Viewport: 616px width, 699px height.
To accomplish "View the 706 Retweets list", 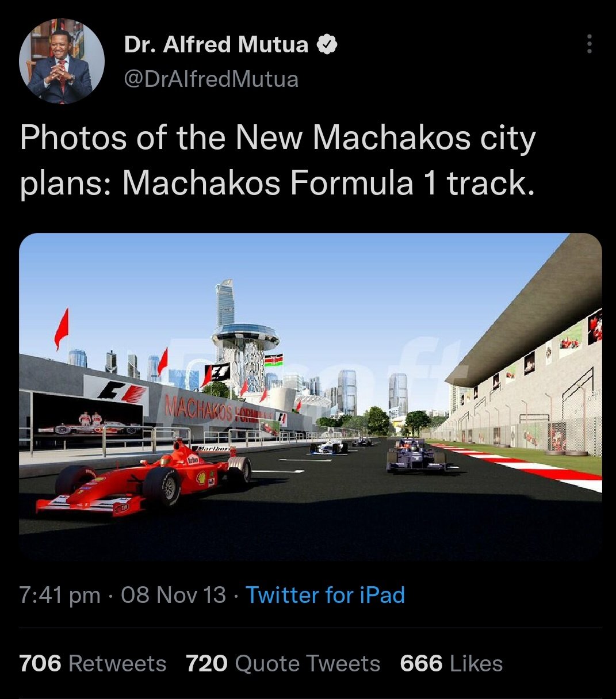I will (93, 663).
